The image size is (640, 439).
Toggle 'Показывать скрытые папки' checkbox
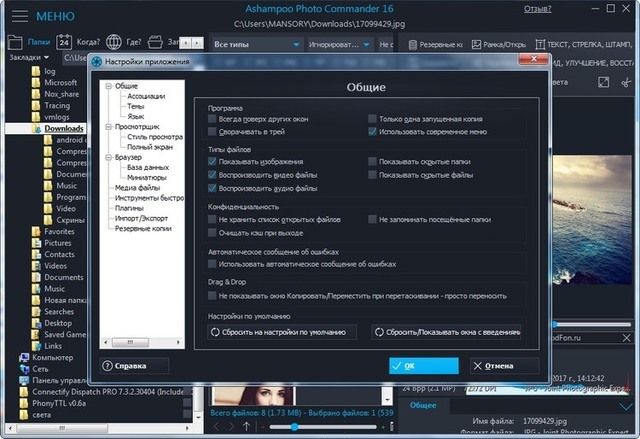click(x=372, y=161)
